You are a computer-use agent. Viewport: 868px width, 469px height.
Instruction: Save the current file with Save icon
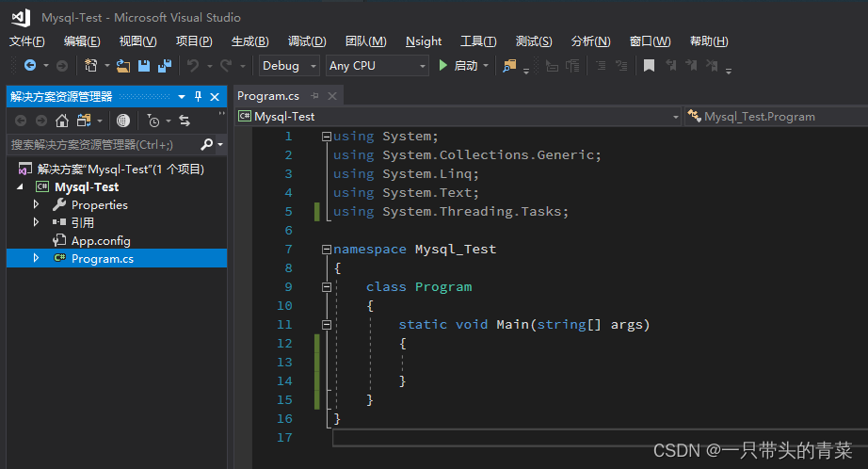pyautogui.click(x=144, y=66)
